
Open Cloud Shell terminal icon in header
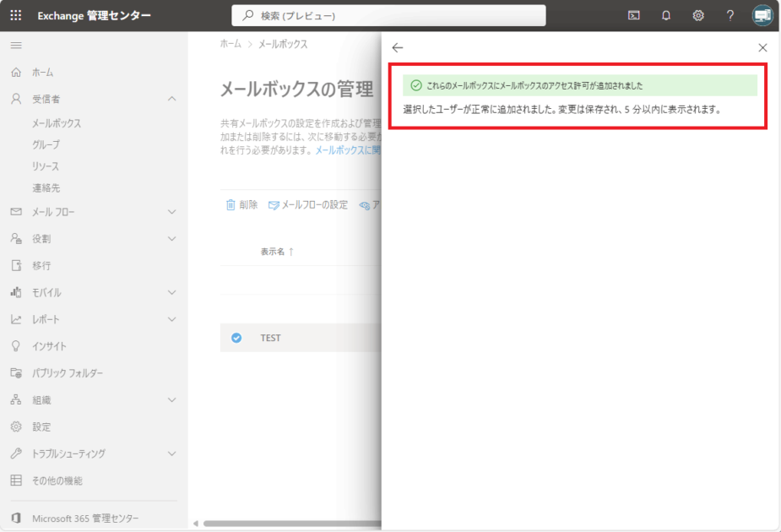point(633,15)
